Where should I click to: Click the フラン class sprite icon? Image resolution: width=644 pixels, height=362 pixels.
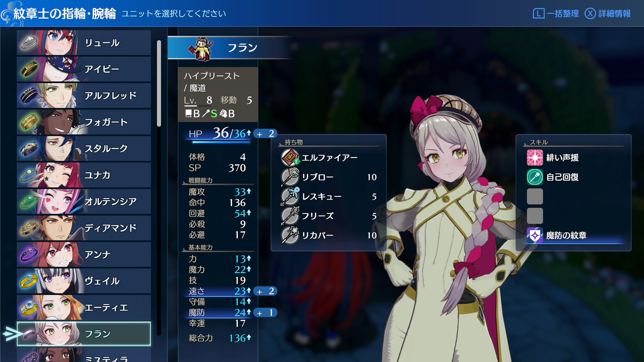[200, 47]
